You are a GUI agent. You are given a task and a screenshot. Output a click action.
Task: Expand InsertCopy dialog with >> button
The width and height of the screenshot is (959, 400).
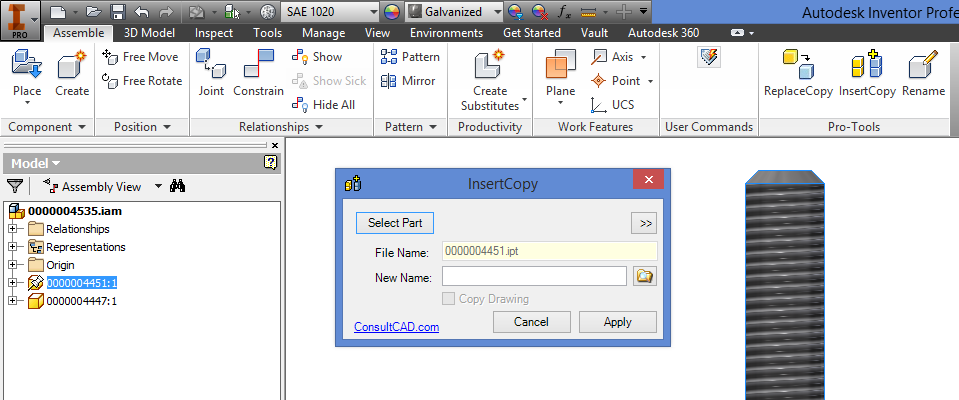pos(644,223)
